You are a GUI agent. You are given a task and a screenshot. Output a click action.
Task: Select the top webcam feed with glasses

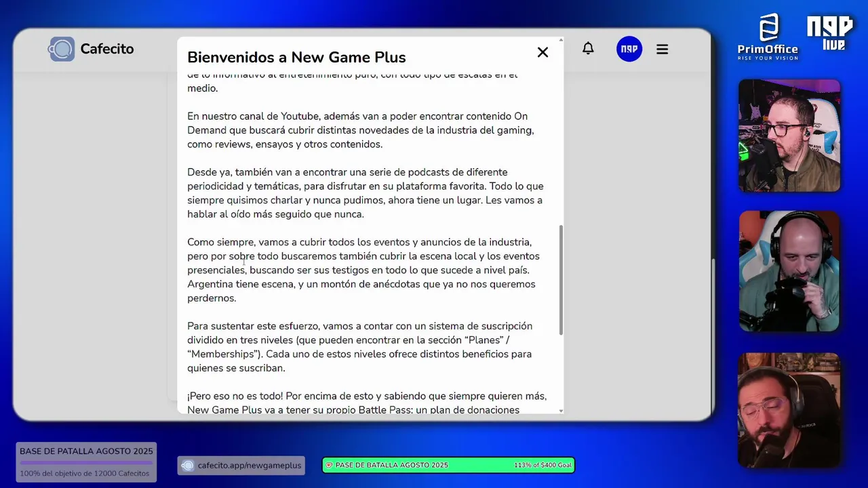(789, 136)
